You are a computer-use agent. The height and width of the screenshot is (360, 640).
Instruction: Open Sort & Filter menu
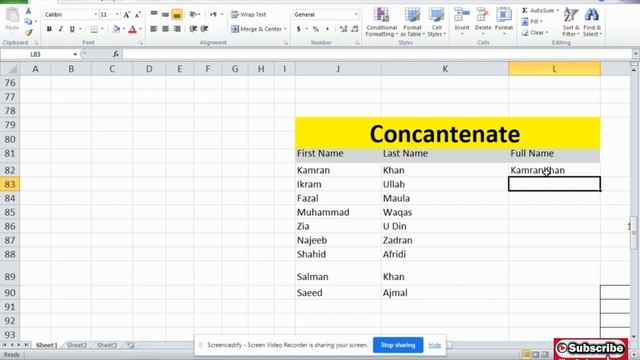point(571,22)
